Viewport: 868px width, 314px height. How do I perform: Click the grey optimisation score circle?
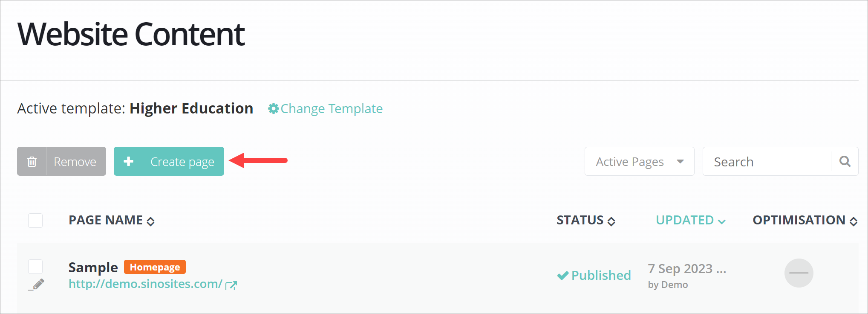[x=799, y=273]
